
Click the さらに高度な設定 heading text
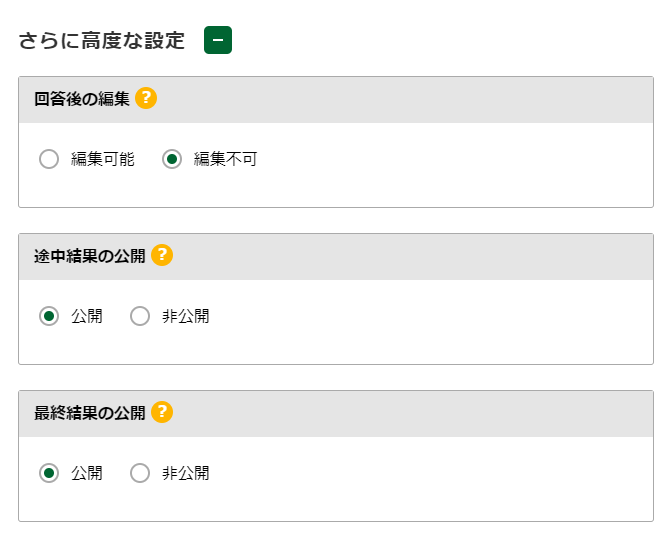102,41
